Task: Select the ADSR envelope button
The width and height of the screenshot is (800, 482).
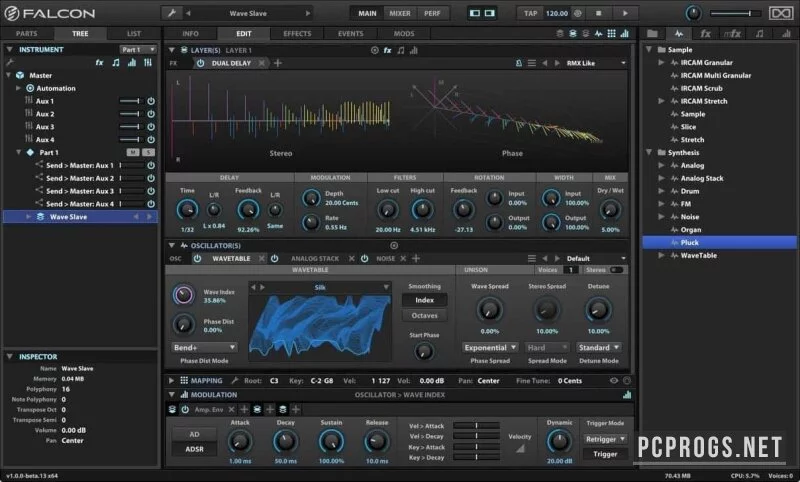Action: coord(194,449)
